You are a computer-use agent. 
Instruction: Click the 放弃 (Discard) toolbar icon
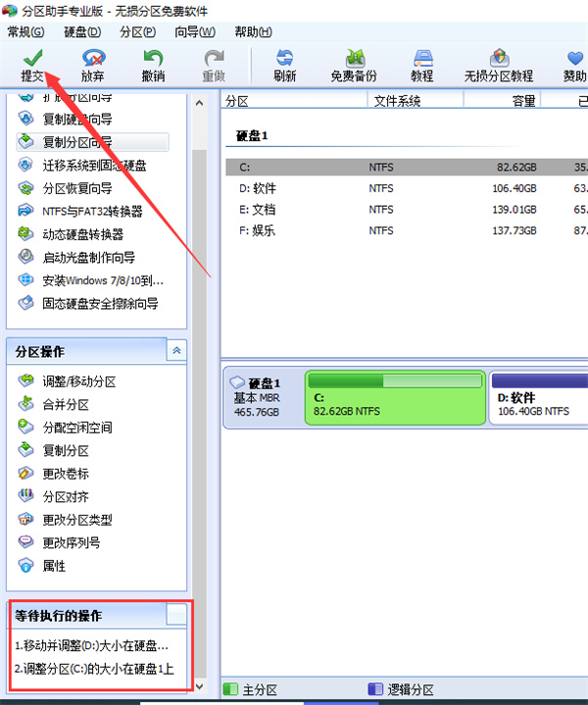(x=93, y=57)
